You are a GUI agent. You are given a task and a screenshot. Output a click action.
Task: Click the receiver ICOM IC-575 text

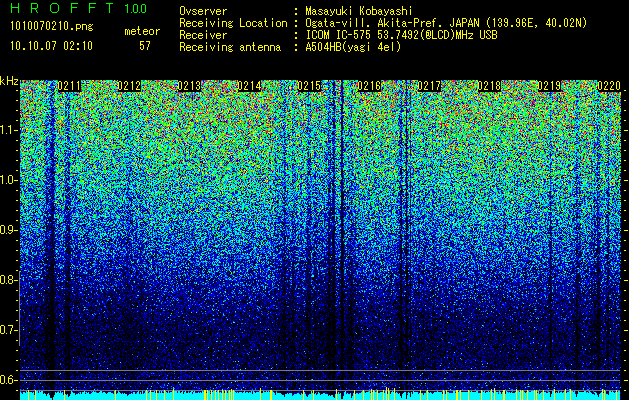point(401,35)
